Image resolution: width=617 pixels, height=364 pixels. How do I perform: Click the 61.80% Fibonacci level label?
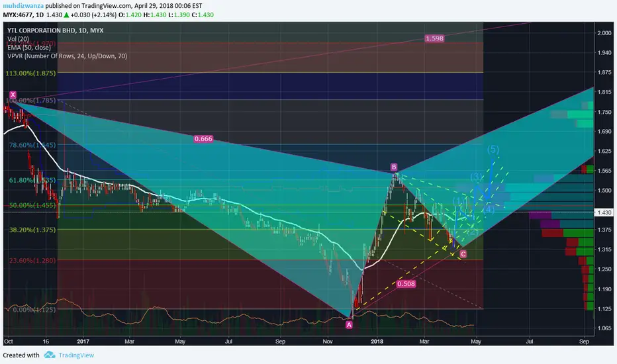tap(32, 180)
